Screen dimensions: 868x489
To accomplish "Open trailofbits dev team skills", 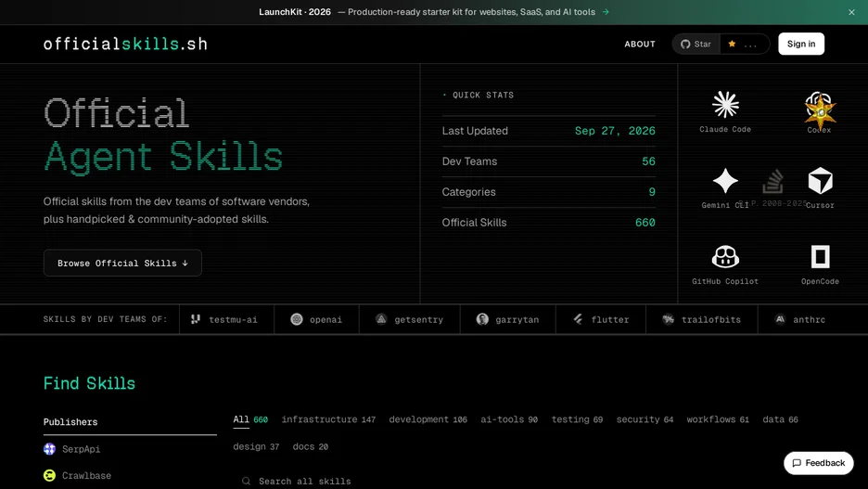I will click(701, 319).
